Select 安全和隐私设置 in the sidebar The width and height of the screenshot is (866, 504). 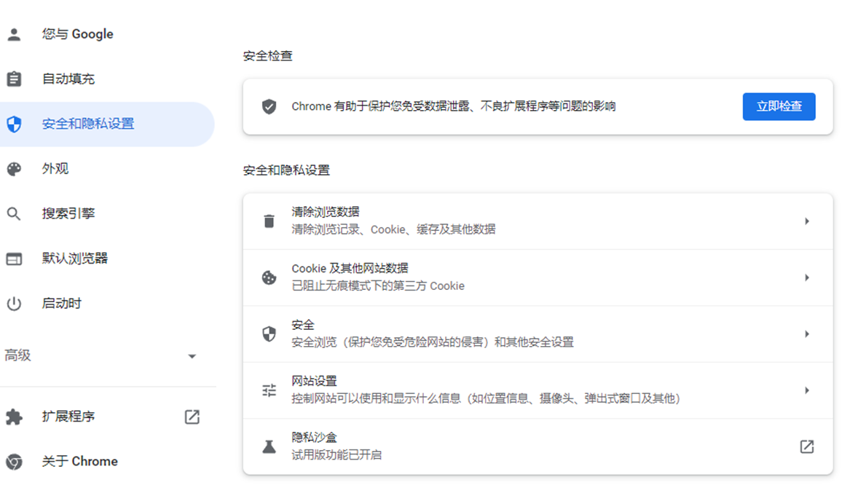click(x=108, y=125)
